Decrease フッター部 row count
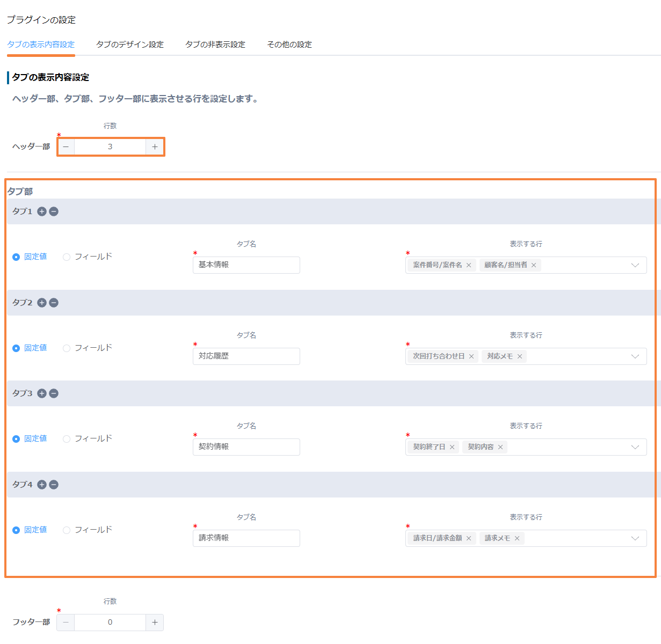The image size is (661, 644). pyautogui.click(x=66, y=622)
